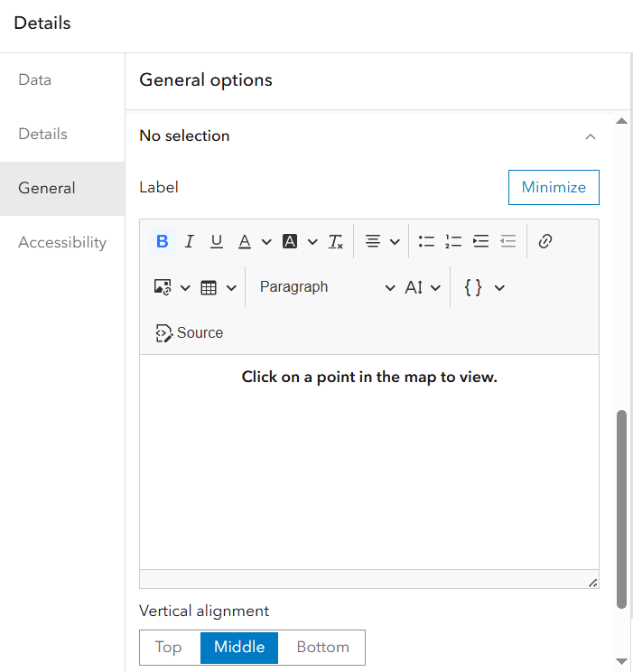Toggle bold formatting in the label editor
The image size is (633, 672).
[x=163, y=241]
